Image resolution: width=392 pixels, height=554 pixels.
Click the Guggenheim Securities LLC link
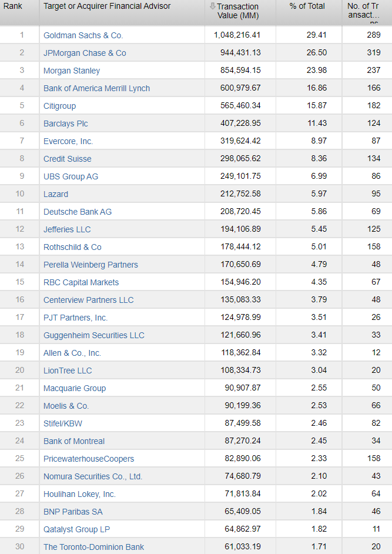pyautogui.click(x=93, y=335)
